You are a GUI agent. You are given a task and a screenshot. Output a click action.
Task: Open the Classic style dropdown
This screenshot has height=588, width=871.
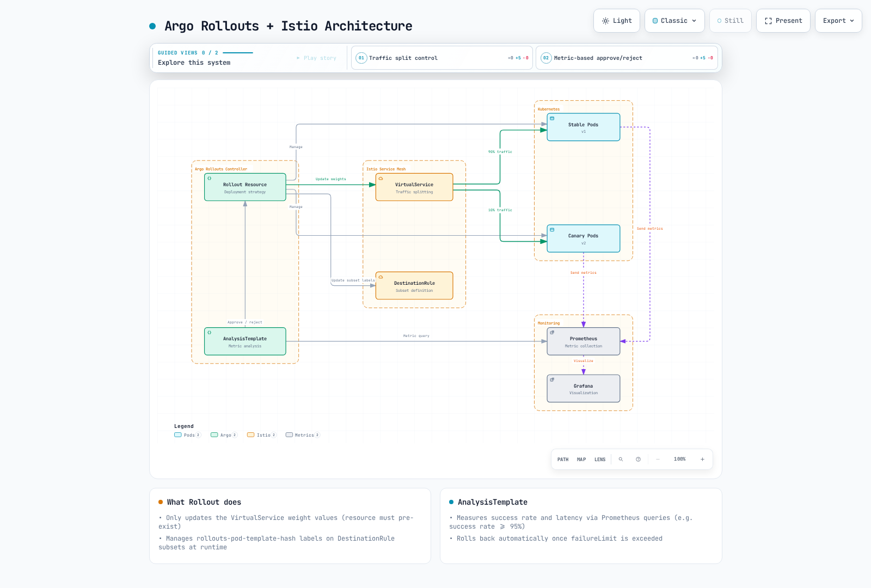click(x=674, y=21)
